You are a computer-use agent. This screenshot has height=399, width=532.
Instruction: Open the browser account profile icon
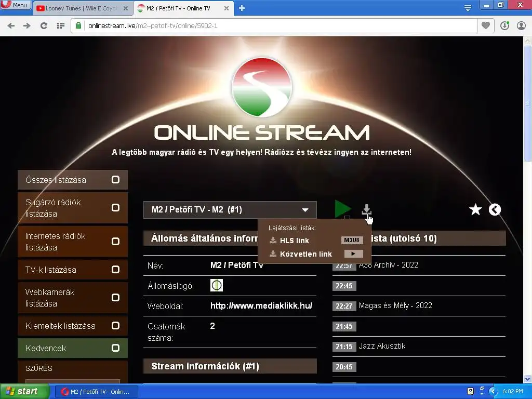521,26
